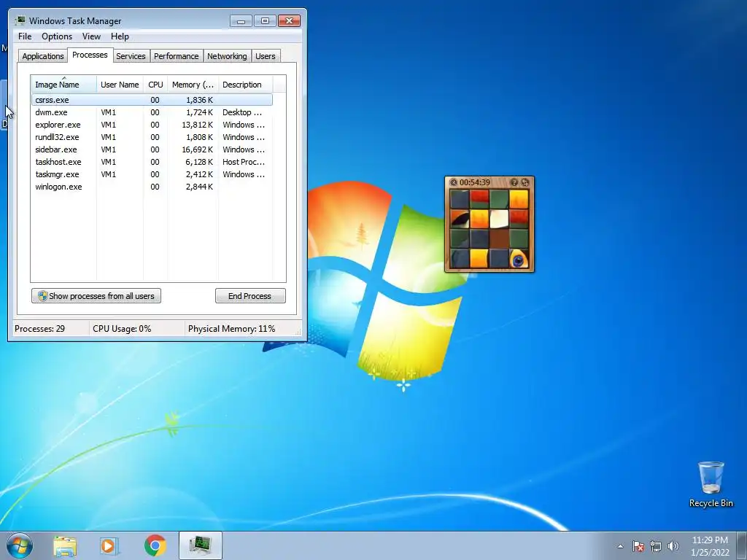The image size is (747, 560).
Task: Close the Windows Task Manager window
Action: pyautogui.click(x=289, y=21)
